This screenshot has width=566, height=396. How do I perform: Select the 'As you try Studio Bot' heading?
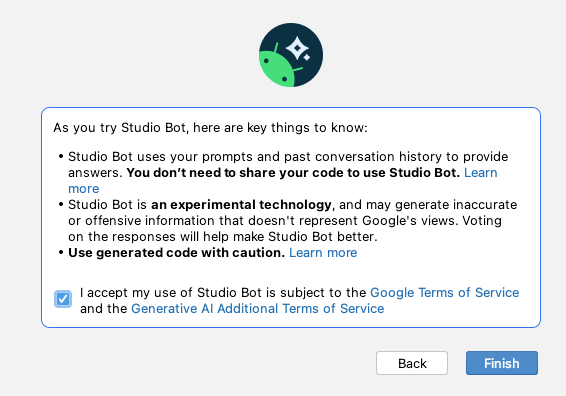pyautogui.click(x=210, y=128)
